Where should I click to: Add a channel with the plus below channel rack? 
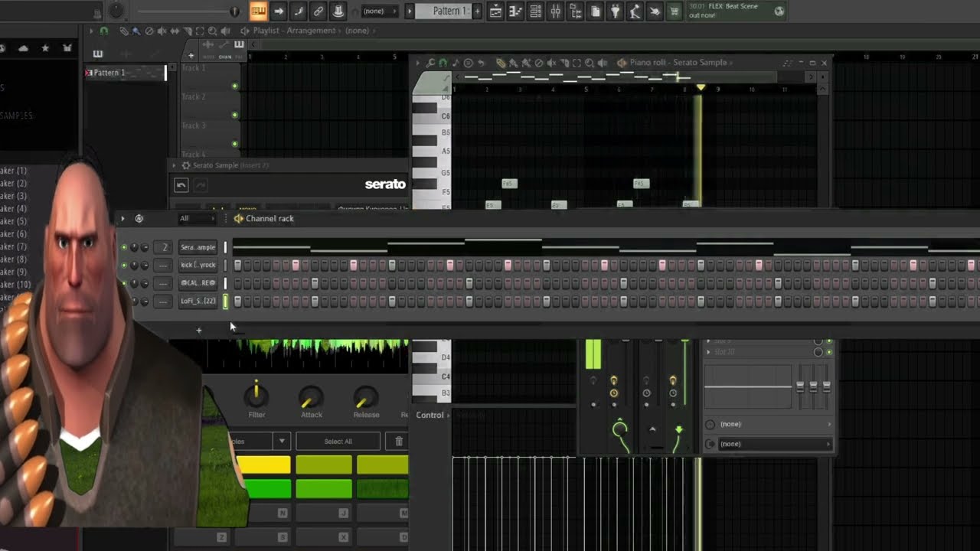[198, 331]
